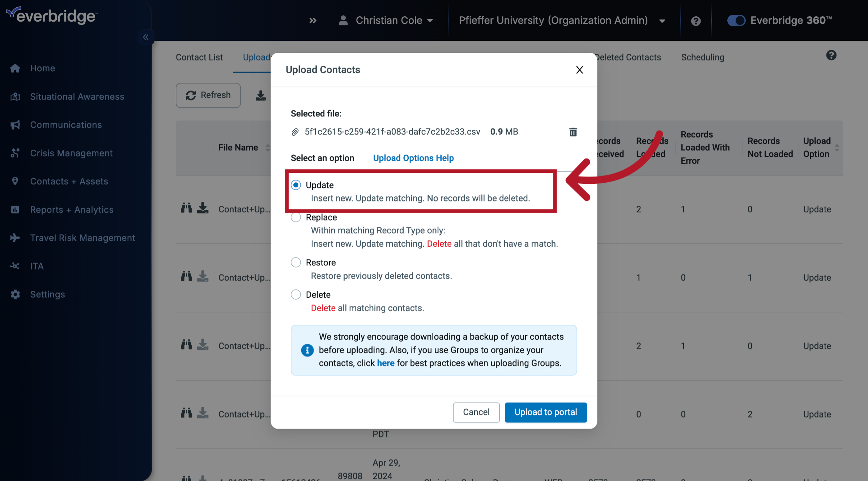Click Upload to portal
This screenshot has height=481, width=868.
pos(546,412)
